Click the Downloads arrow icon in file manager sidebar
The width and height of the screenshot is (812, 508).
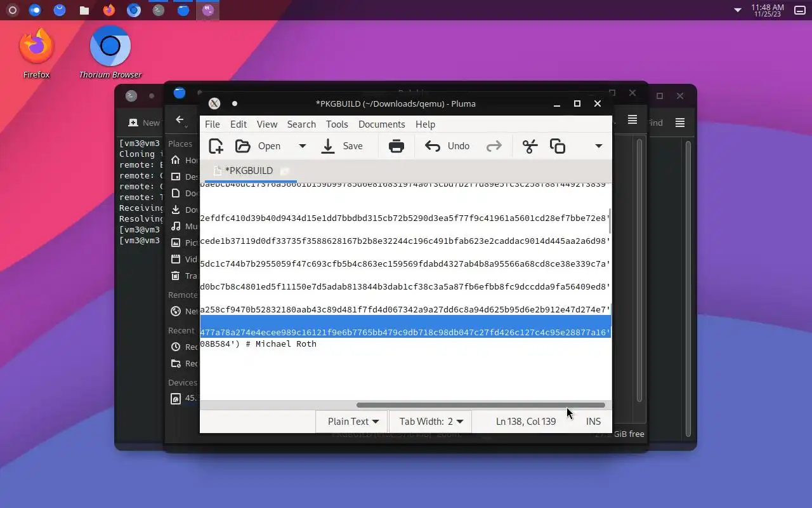(176, 210)
